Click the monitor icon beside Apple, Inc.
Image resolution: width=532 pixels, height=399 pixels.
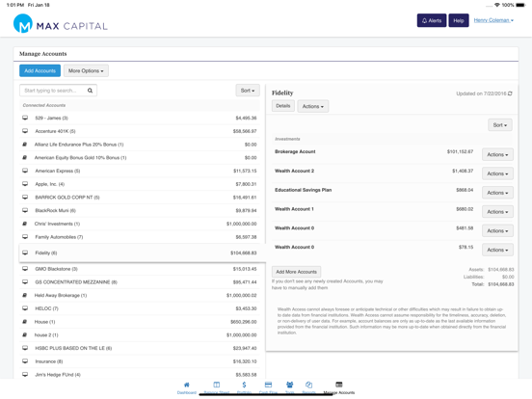click(x=25, y=184)
